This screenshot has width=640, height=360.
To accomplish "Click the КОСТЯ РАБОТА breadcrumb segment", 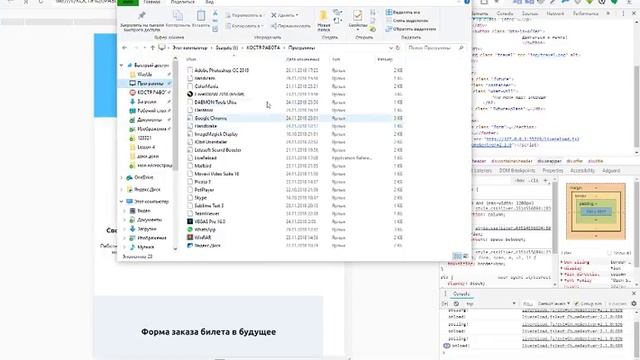I will [x=263, y=48].
